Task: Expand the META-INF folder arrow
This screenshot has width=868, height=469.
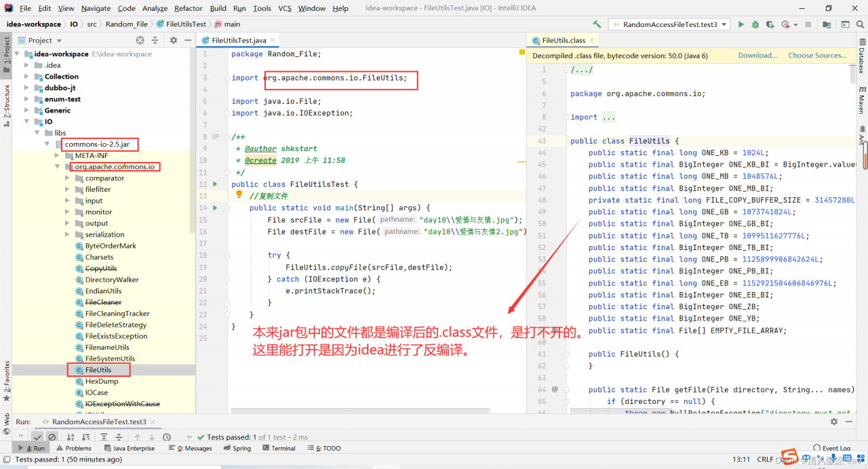Action: click(58, 155)
